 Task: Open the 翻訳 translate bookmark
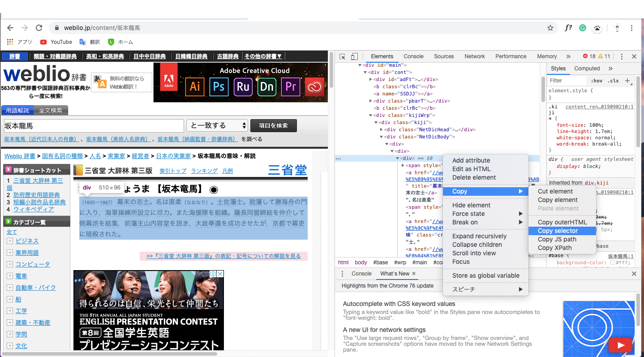point(90,42)
